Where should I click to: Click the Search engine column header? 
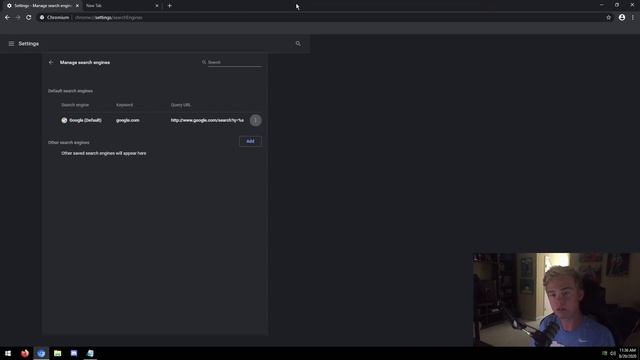pyautogui.click(x=75, y=105)
